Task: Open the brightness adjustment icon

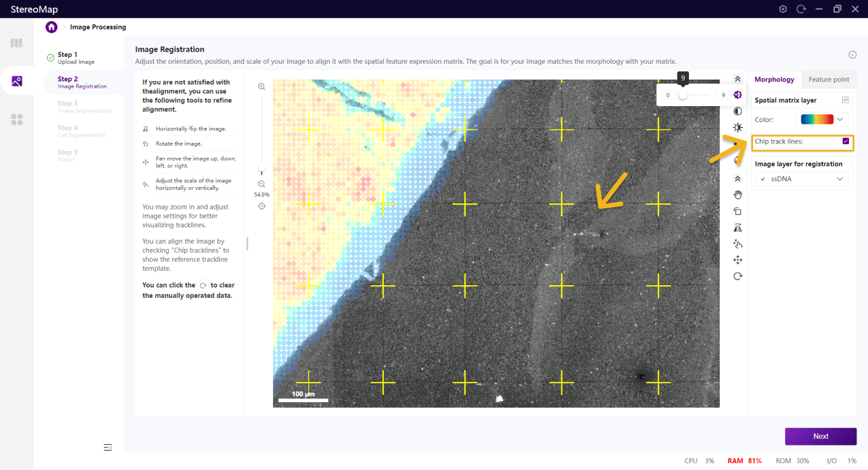Action: coord(738,127)
